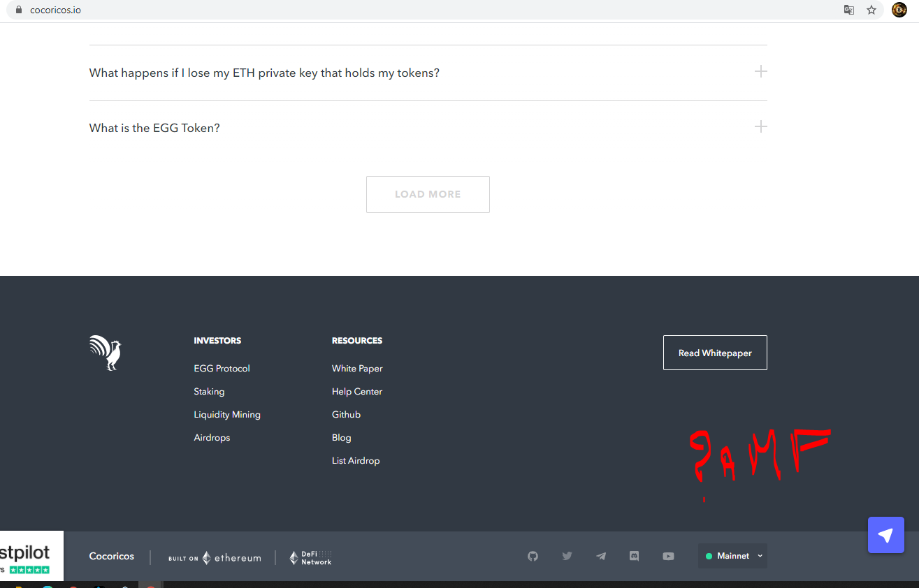Click the Trustpilot rating widget
The width and height of the screenshot is (919, 588).
pyautogui.click(x=31, y=556)
